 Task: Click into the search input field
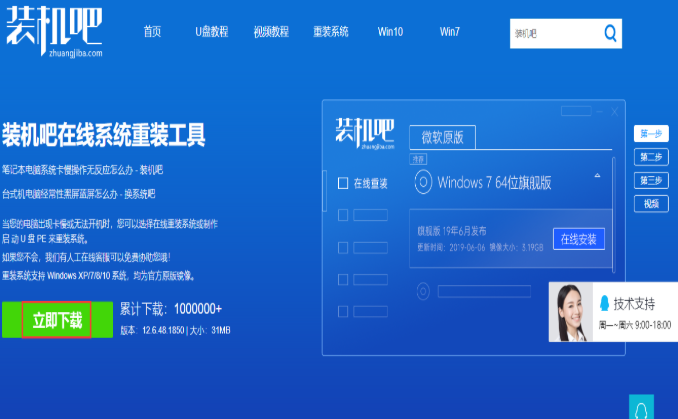click(553, 34)
